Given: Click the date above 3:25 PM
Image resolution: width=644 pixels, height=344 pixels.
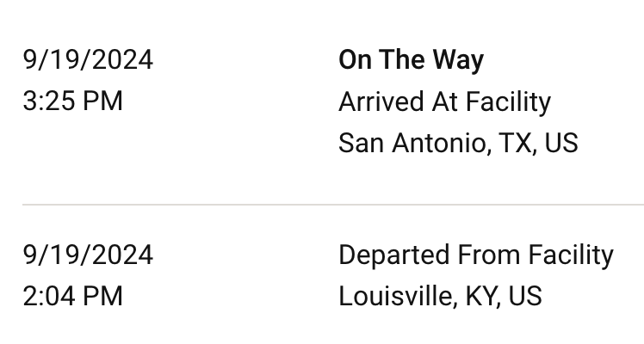Looking at the screenshot, I should [88, 60].
